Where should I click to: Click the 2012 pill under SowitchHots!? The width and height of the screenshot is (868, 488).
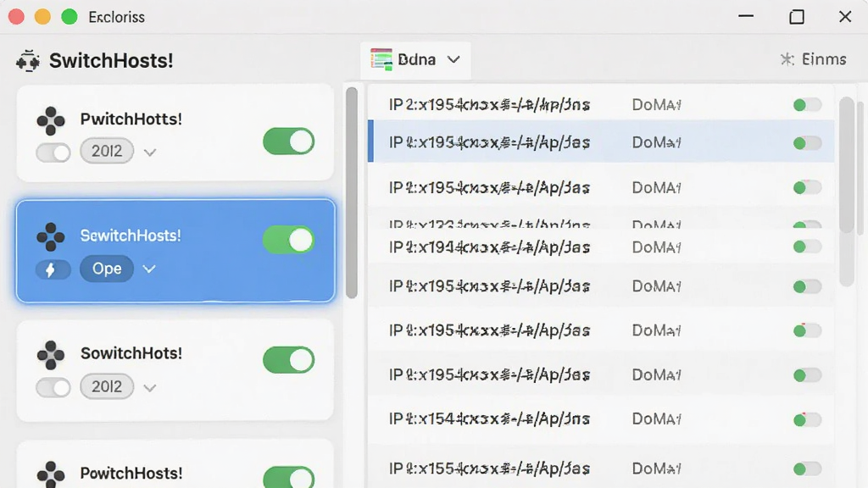pyautogui.click(x=107, y=386)
